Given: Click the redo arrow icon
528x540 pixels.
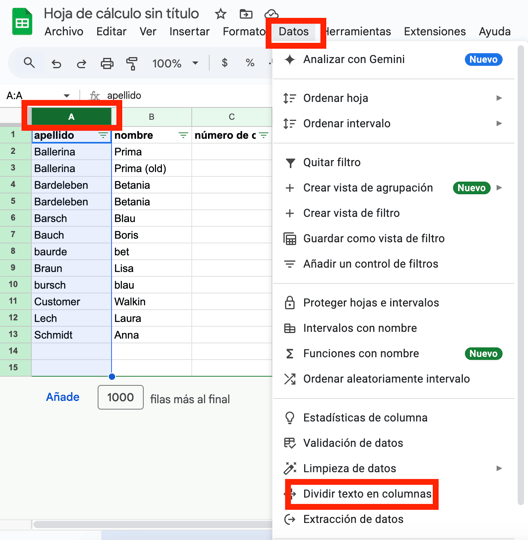Looking at the screenshot, I should (x=81, y=64).
